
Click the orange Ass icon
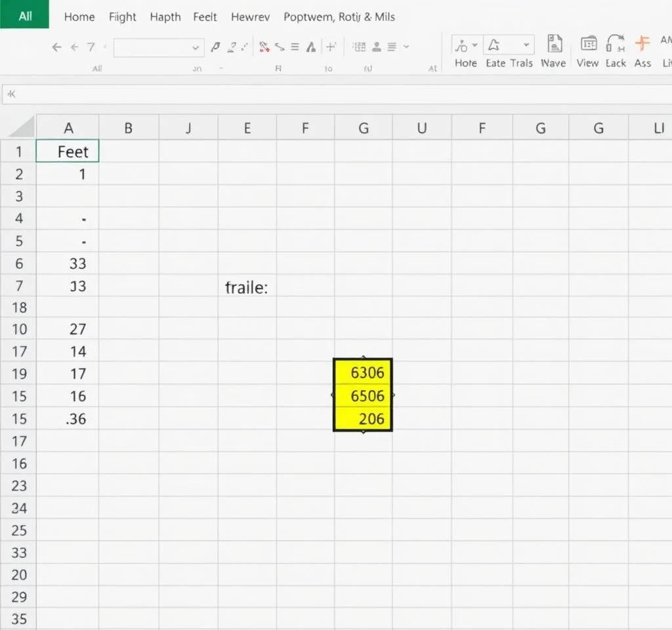[x=642, y=45]
